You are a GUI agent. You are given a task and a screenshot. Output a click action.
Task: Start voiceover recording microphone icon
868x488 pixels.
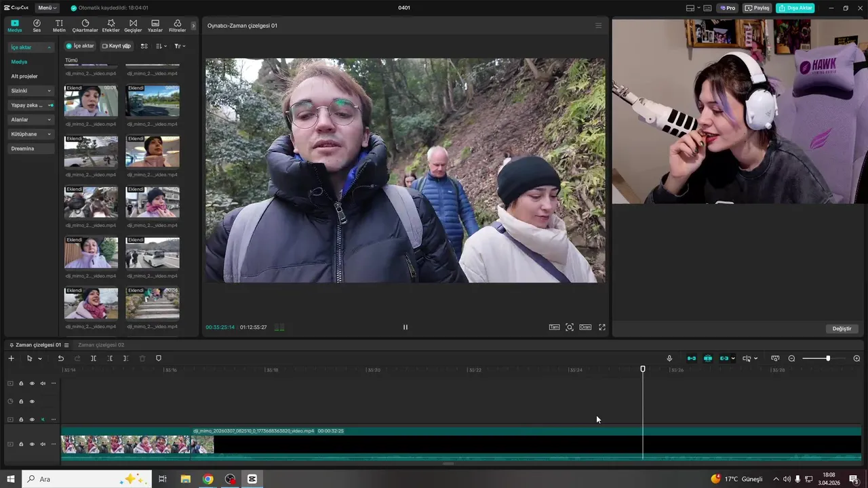[669, 359]
